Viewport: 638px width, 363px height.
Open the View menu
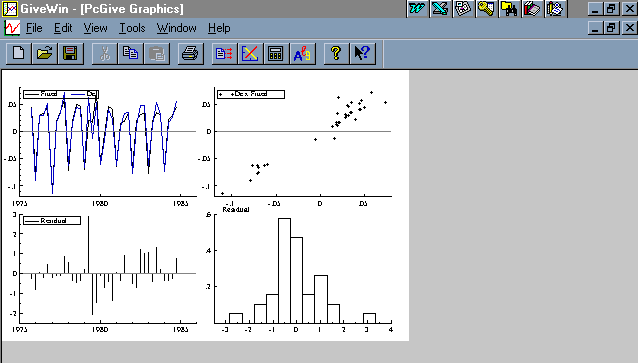point(95,28)
